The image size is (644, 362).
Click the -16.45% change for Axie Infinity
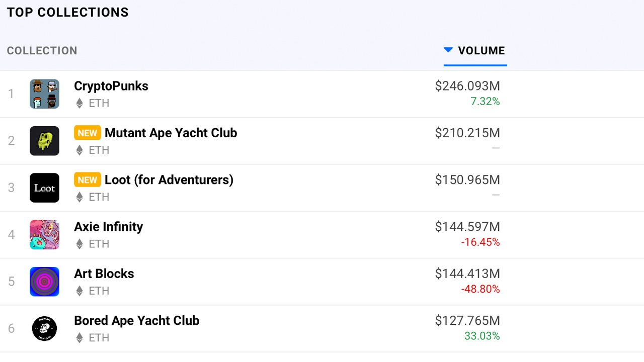point(480,242)
